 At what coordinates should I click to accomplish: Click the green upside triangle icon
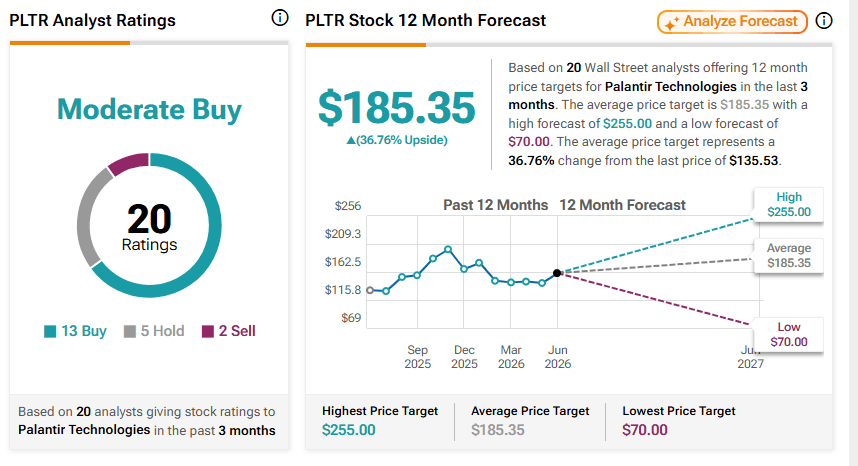point(351,141)
